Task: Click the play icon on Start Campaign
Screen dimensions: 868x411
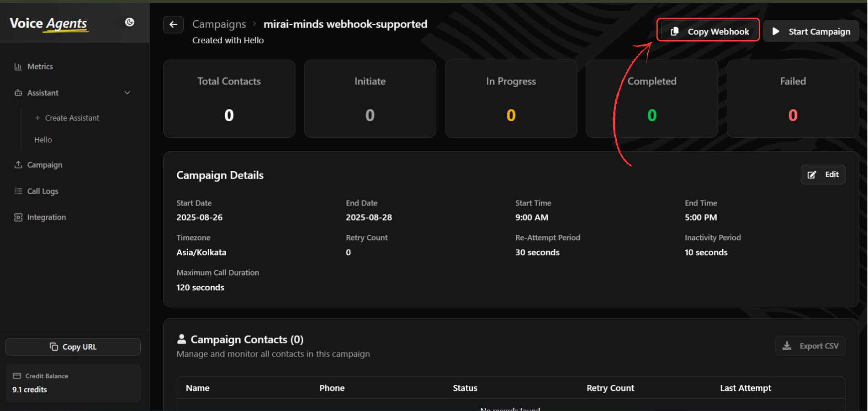Action: [x=776, y=31]
